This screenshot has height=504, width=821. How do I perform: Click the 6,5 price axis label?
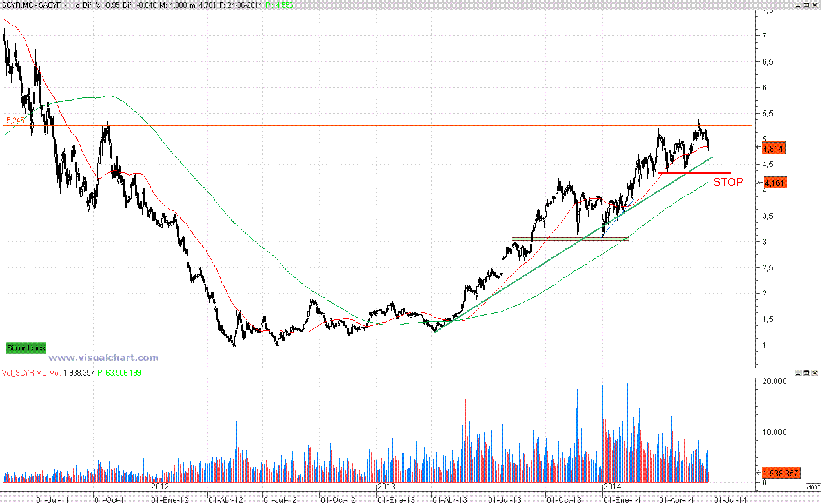point(768,62)
